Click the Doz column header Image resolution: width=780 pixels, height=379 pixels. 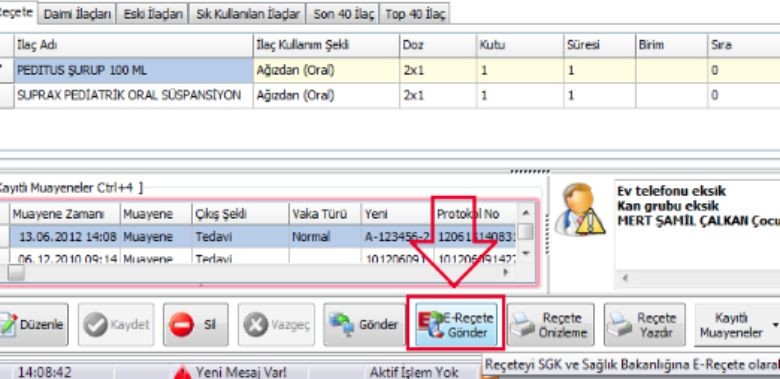(x=438, y=45)
